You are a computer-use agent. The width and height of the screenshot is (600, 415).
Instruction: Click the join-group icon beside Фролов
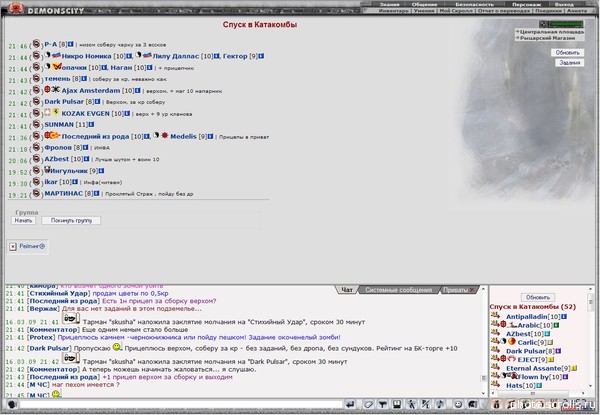click(x=36, y=147)
